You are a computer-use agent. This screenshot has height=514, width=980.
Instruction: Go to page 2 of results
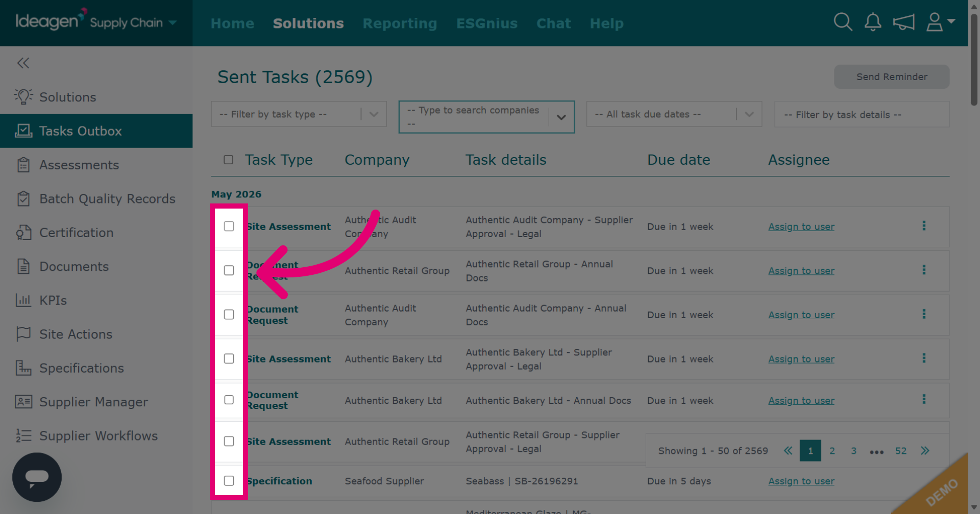832,451
